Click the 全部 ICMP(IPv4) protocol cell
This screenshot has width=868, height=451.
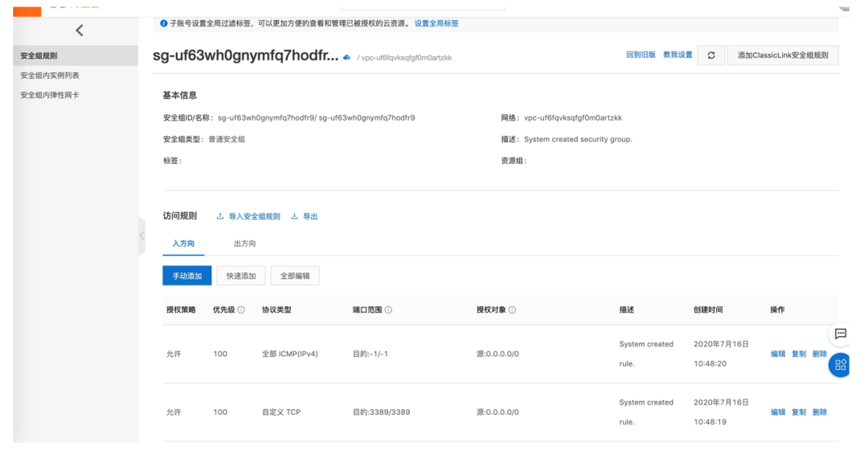pos(289,354)
